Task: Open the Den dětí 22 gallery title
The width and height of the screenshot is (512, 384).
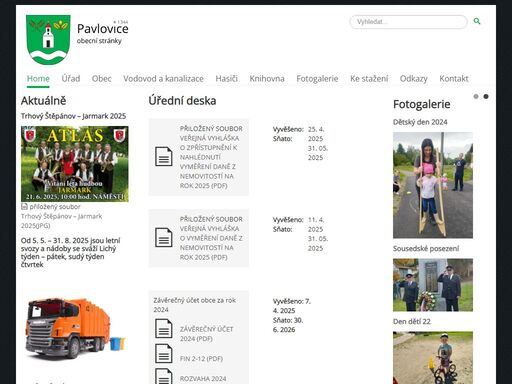Action: (412, 321)
